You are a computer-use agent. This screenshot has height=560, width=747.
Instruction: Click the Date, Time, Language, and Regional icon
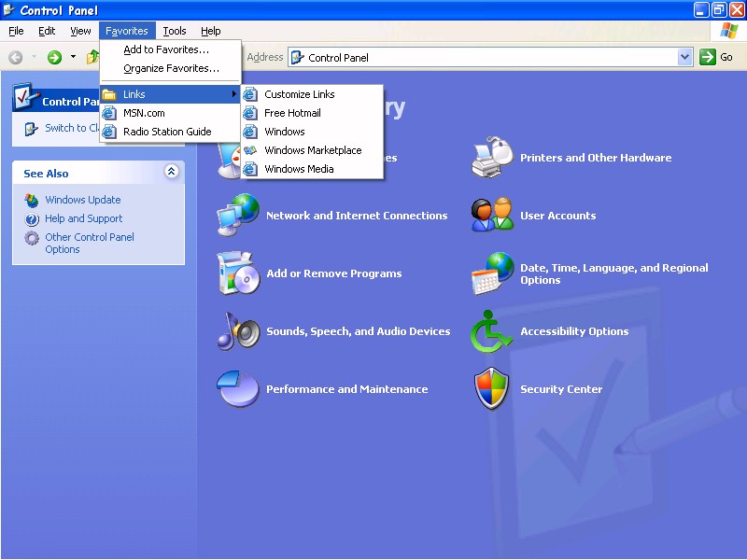point(492,273)
